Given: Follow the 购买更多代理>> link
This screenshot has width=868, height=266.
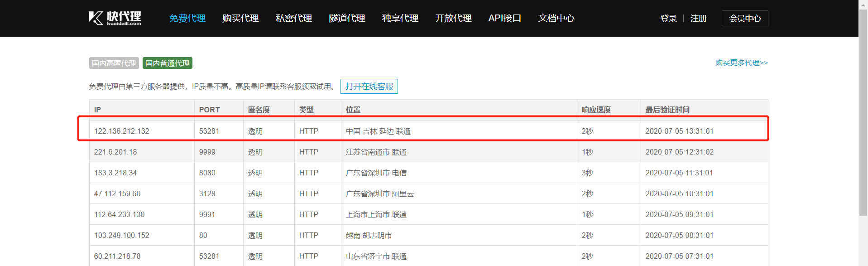Looking at the screenshot, I should point(742,63).
